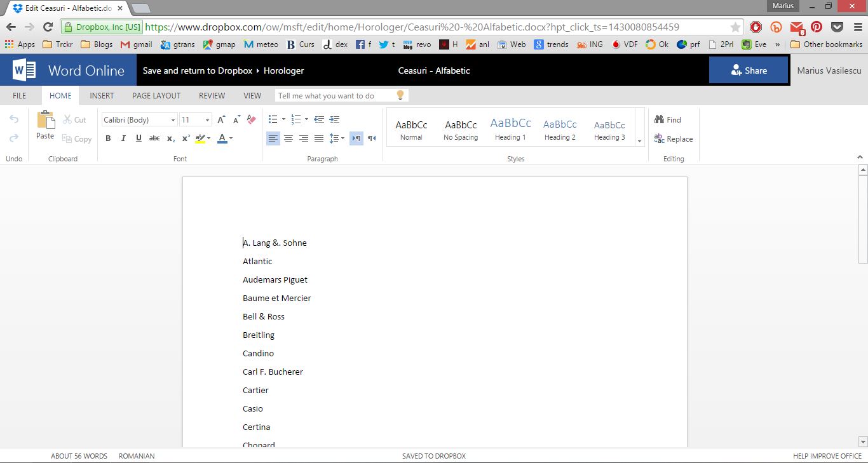Shrink font size with small A
The height and width of the screenshot is (463, 868).
pyautogui.click(x=236, y=119)
